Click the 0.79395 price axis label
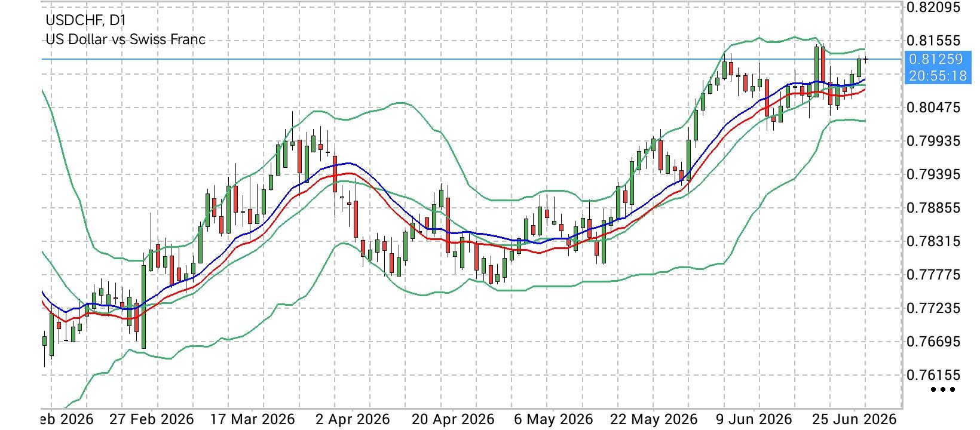 point(933,174)
